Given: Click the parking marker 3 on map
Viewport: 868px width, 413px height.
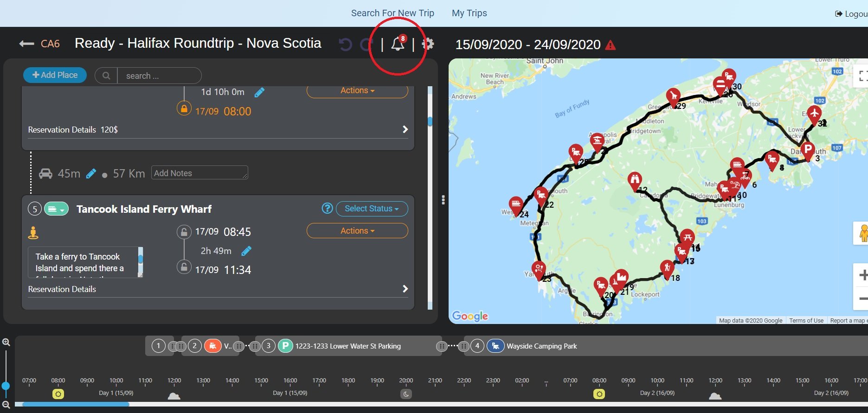Looking at the screenshot, I should [808, 150].
